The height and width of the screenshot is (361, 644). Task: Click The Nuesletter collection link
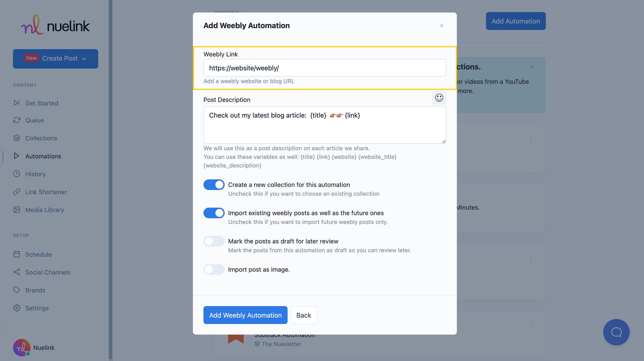(x=281, y=344)
